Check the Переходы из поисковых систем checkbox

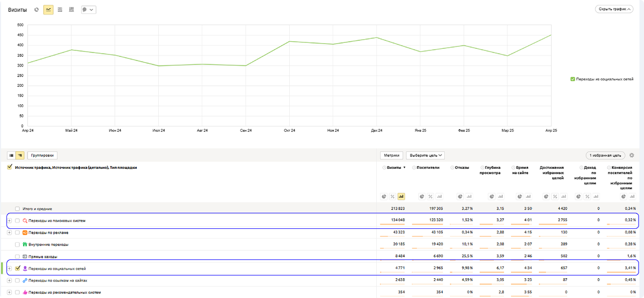[x=18, y=220]
